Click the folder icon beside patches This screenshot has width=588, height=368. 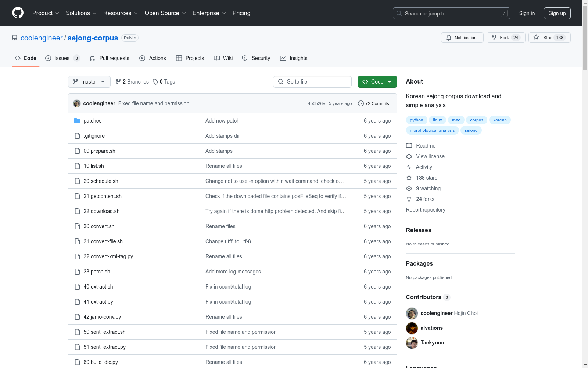point(77,121)
